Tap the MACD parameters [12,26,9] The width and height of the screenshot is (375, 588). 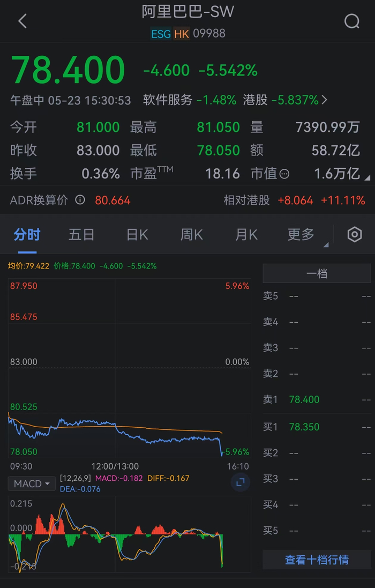pyautogui.click(x=76, y=478)
